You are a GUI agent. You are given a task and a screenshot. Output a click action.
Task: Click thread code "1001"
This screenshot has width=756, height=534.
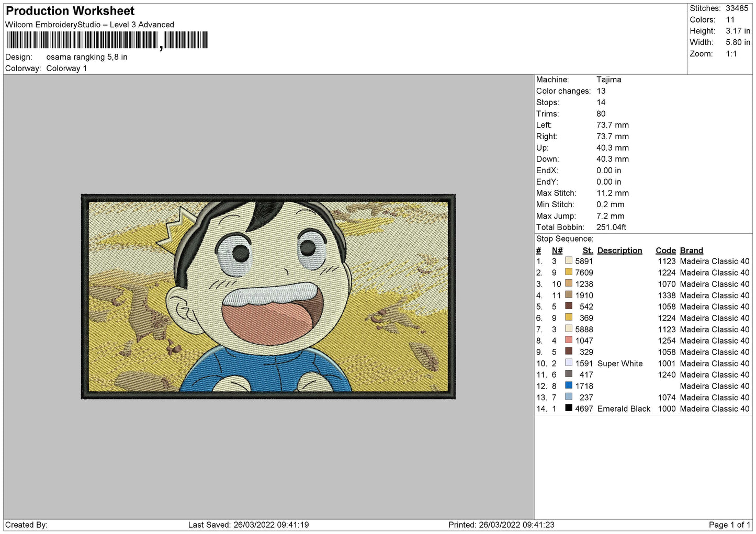click(667, 363)
